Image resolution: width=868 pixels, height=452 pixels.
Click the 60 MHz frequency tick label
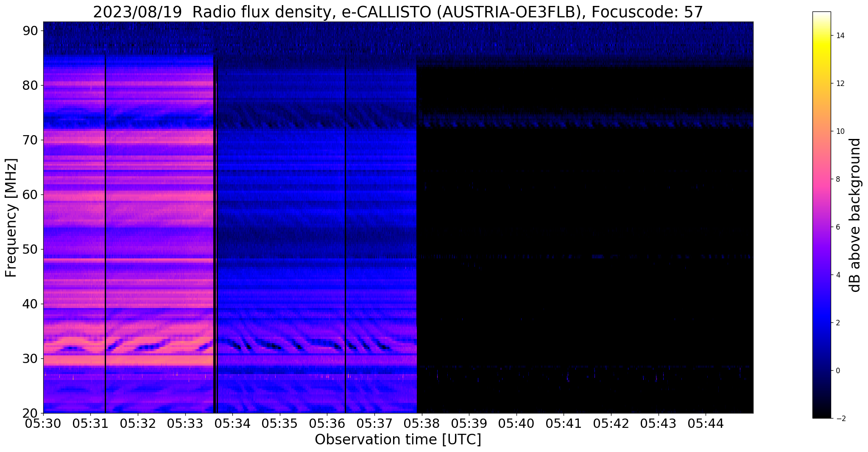pos(31,194)
